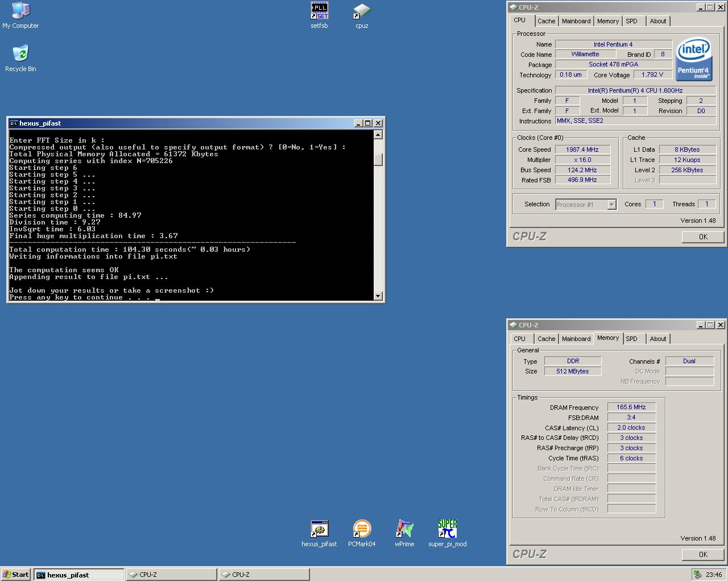The height and width of the screenshot is (582, 728).
Task: Click the Rated FSB 496.9 MHz field
Action: click(582, 180)
